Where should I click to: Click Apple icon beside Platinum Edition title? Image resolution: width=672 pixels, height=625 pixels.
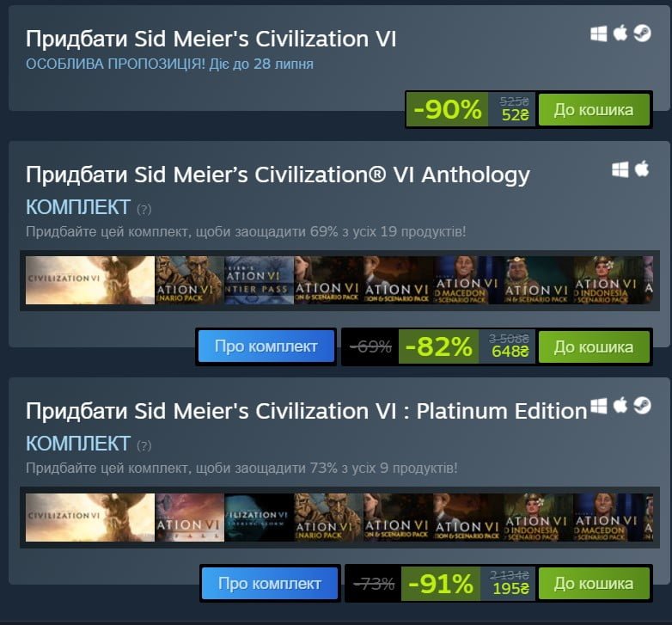[620, 405]
